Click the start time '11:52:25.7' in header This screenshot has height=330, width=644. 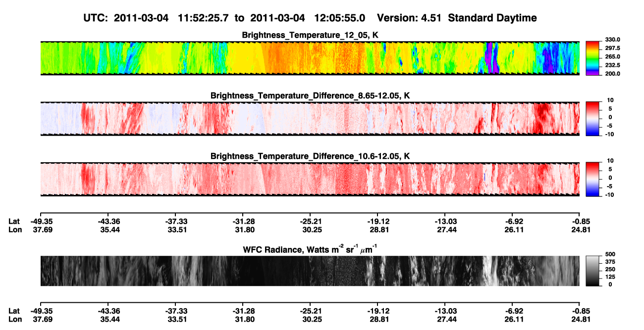(204, 18)
